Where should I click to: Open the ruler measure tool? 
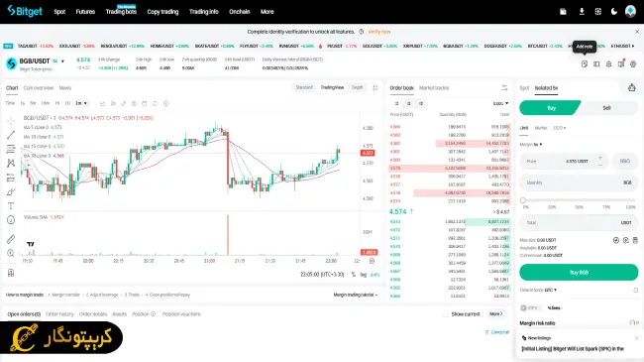click(x=11, y=239)
